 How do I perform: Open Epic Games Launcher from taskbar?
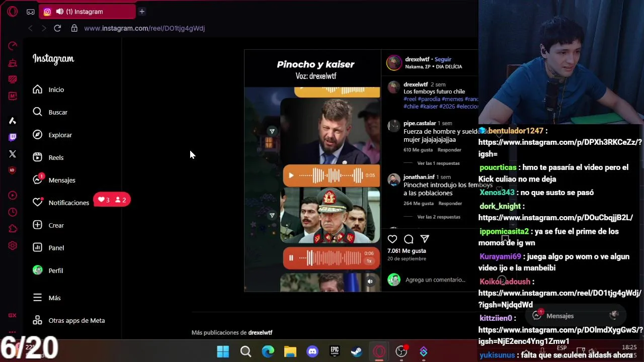[335, 351]
